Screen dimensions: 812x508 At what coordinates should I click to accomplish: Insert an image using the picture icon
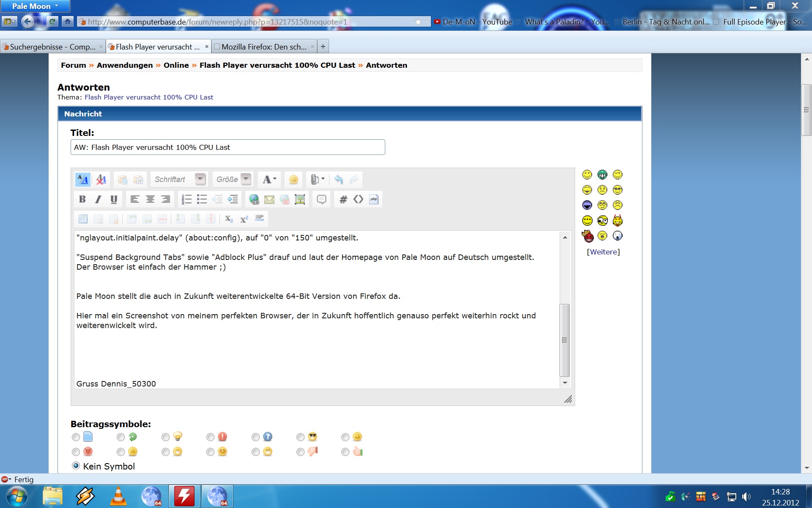coord(300,199)
